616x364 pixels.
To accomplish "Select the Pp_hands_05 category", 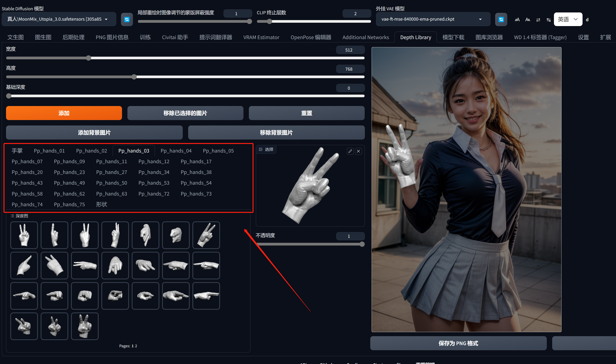I will pyautogui.click(x=218, y=151).
